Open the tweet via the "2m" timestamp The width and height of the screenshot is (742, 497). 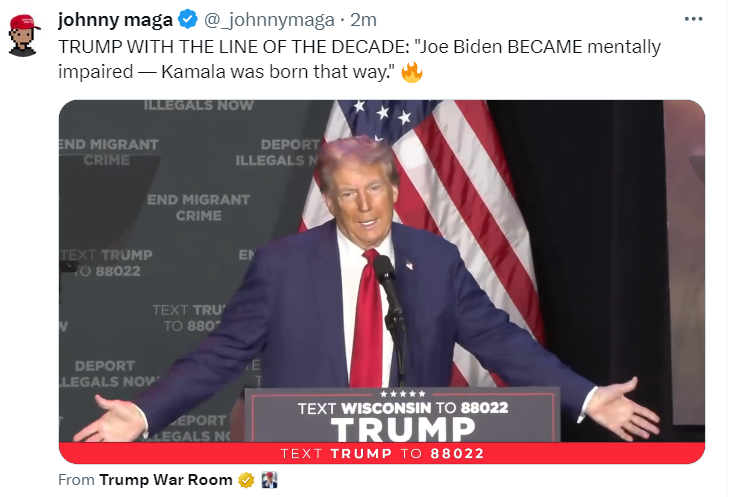(x=363, y=20)
